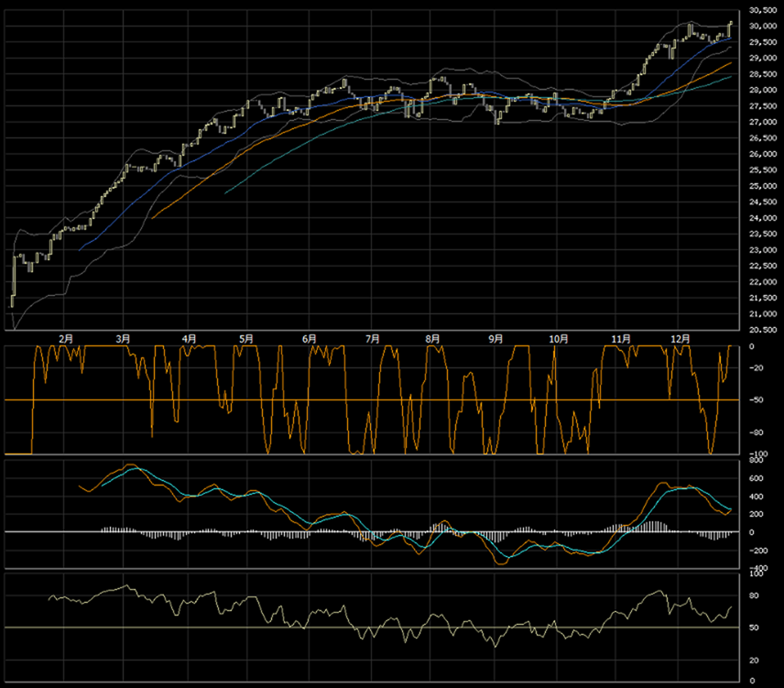Select the 27,000 price axis label
This screenshot has height=688, width=784.
pos(763,122)
